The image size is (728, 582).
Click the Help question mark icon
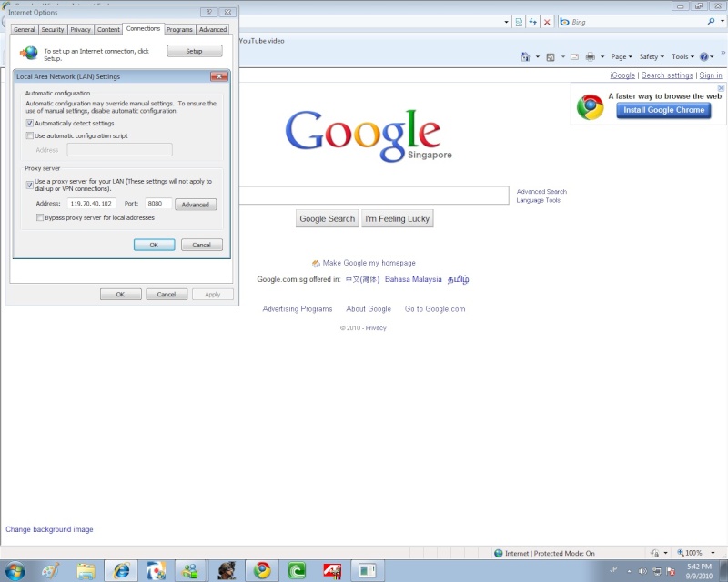(x=703, y=56)
